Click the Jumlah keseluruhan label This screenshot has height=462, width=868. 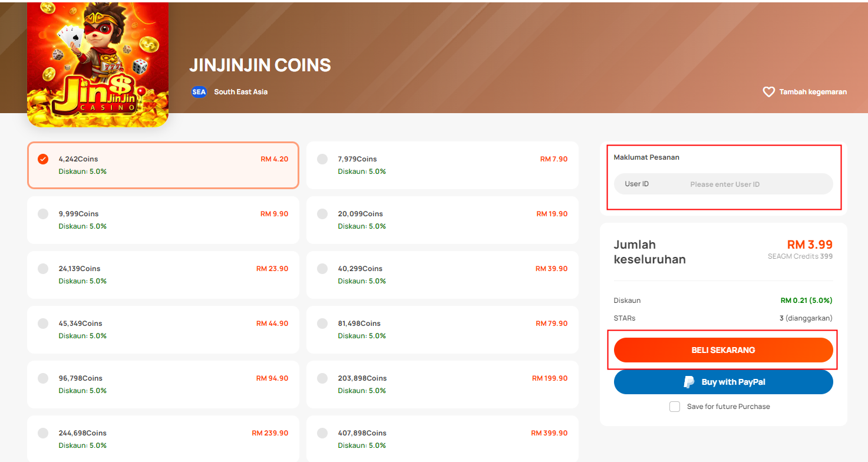click(x=650, y=252)
